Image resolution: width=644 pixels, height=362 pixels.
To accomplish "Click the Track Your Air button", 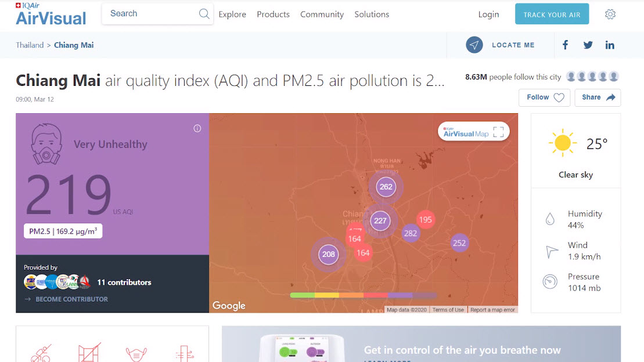I will pyautogui.click(x=552, y=15).
